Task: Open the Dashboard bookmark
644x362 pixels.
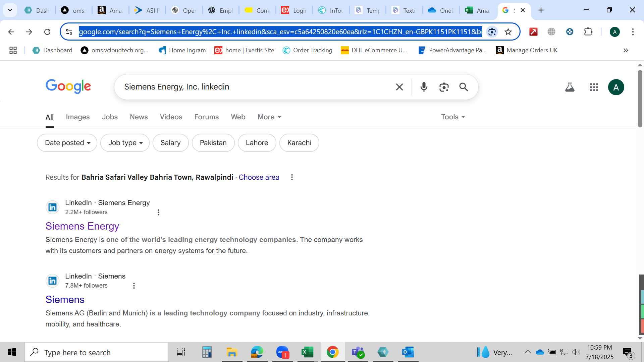Action: pyautogui.click(x=52, y=50)
